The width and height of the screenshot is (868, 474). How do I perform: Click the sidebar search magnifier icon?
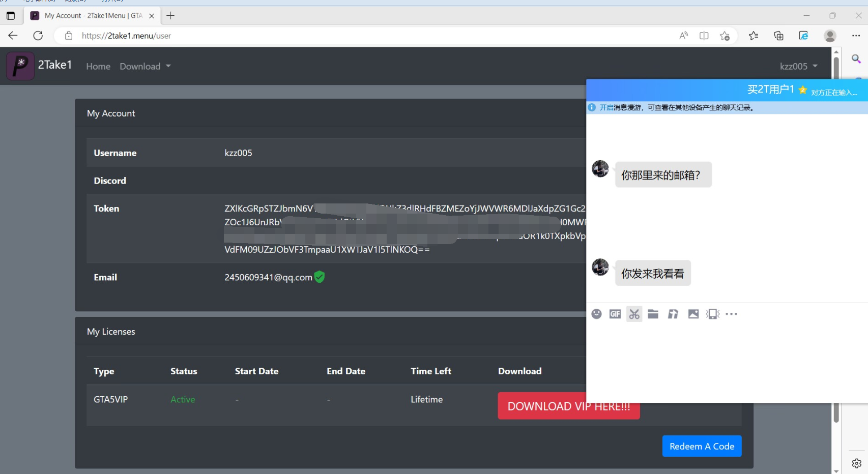[x=856, y=59]
